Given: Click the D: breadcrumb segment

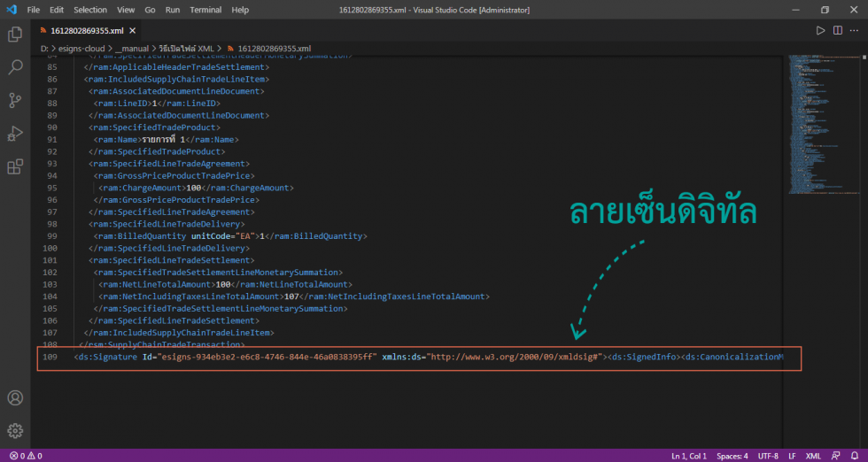Looking at the screenshot, I should point(44,49).
